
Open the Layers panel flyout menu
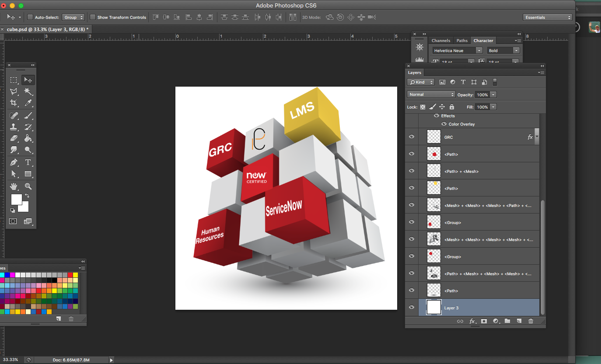[x=541, y=73]
